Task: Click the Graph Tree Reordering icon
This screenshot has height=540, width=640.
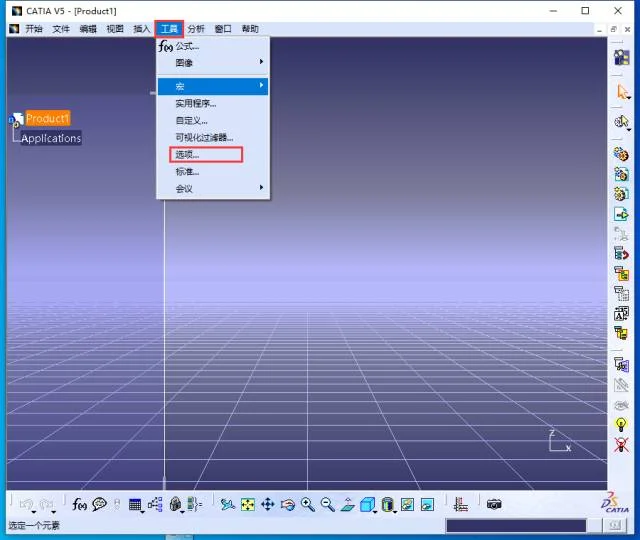Action: click(x=621, y=273)
